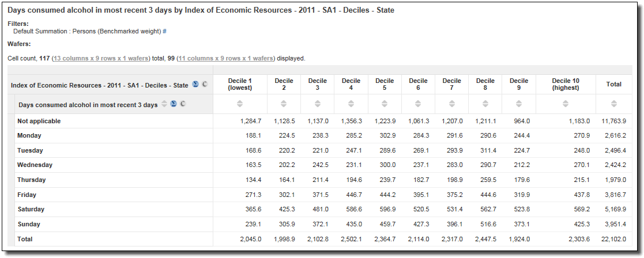Sort by the Decile 10 (highest) column
This screenshot has height=258, width=644.
(565, 104)
